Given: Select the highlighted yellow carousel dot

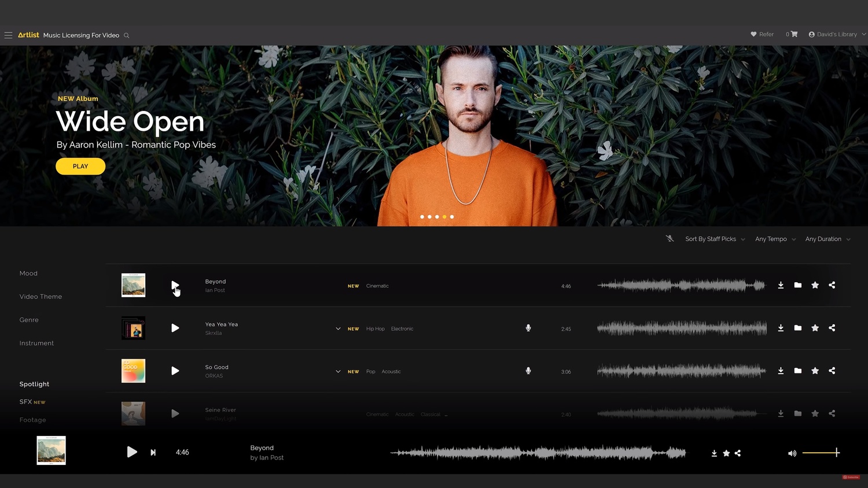Looking at the screenshot, I should (444, 217).
